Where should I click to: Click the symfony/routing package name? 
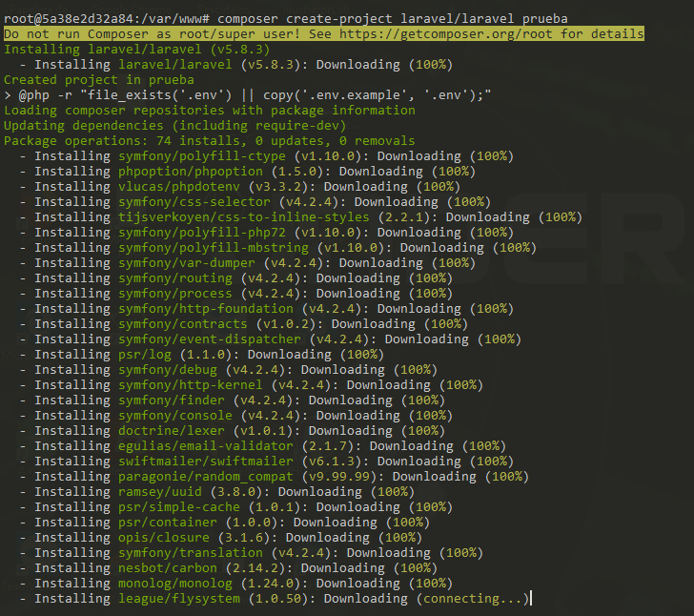pyautogui.click(x=174, y=278)
